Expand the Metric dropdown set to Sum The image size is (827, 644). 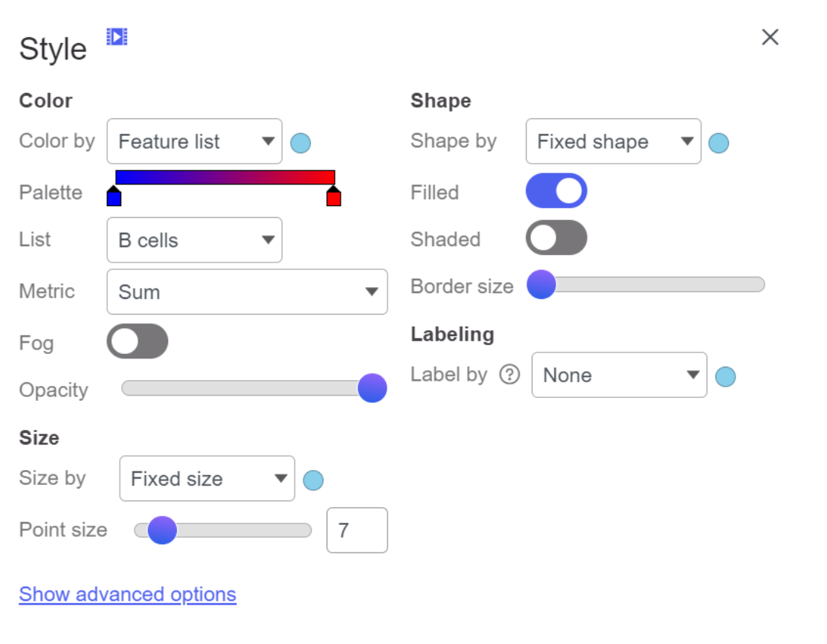247,292
